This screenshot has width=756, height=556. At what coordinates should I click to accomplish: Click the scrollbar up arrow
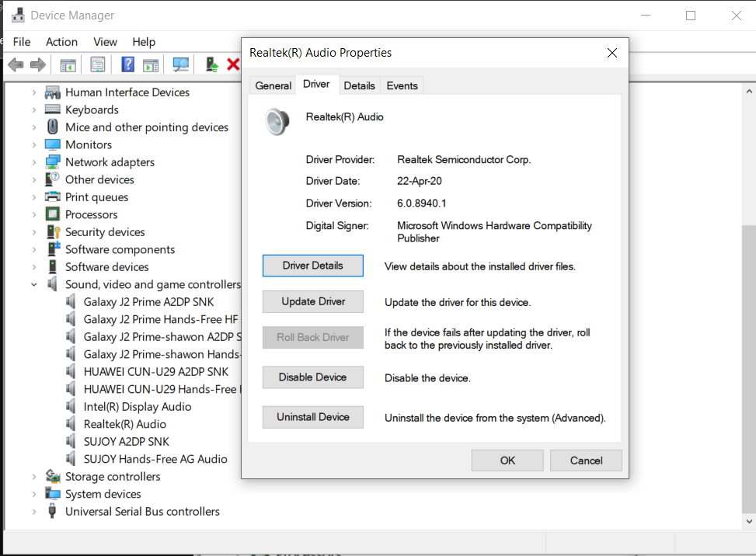tap(749, 91)
